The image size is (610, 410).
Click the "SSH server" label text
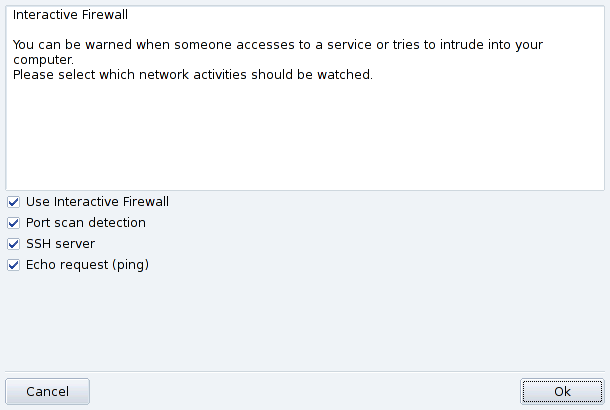pos(60,244)
